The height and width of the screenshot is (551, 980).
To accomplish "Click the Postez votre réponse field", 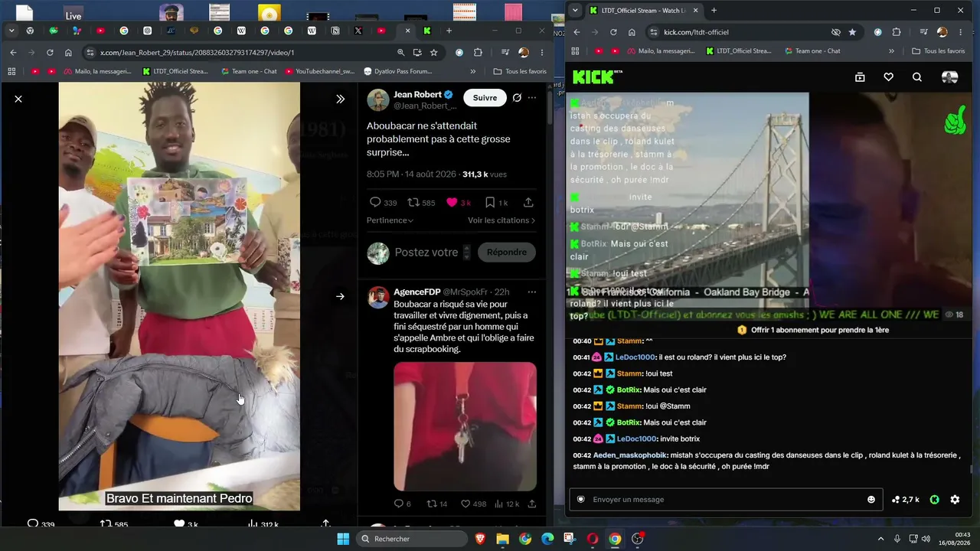I will [426, 253].
